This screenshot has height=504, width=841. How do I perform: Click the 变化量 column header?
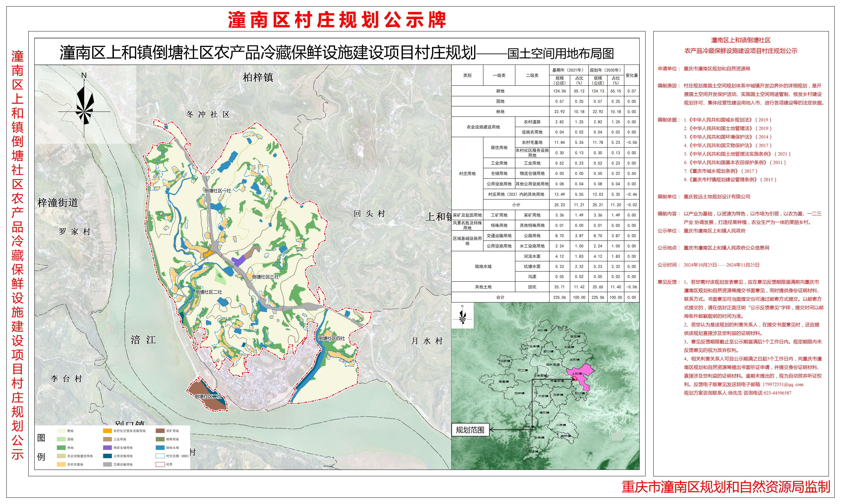(632, 75)
